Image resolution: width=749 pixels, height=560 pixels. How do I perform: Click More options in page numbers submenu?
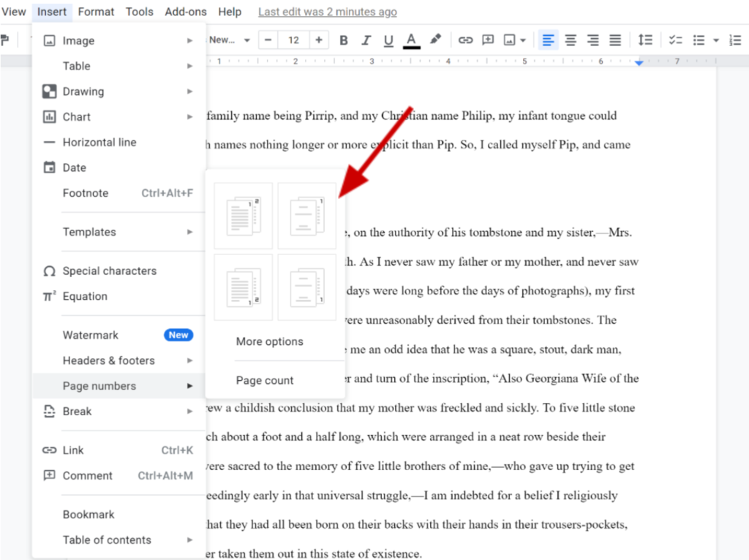coord(269,341)
